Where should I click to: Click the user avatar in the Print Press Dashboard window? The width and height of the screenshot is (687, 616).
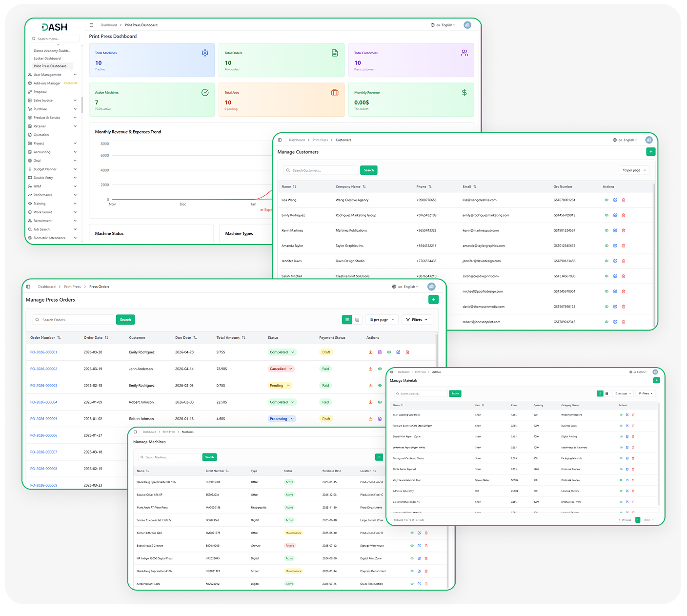[467, 25]
